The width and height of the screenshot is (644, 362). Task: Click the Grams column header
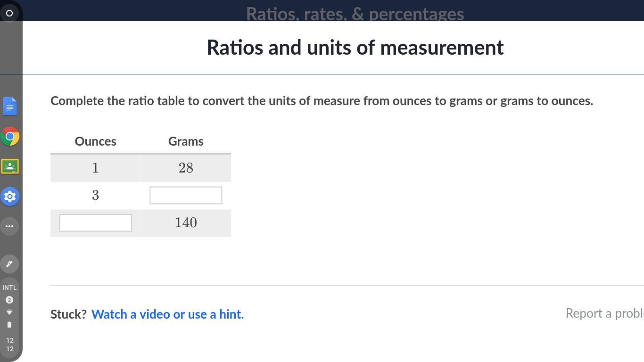point(186,141)
